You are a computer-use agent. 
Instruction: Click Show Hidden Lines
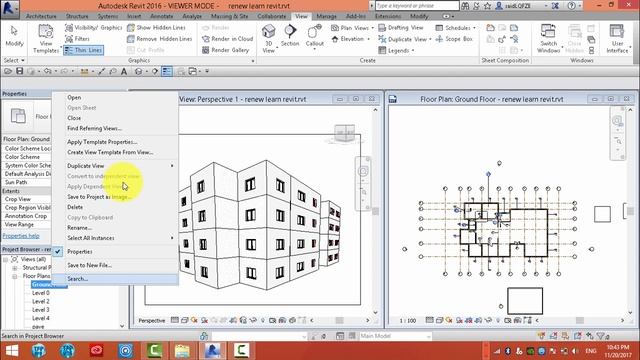(x=156, y=27)
